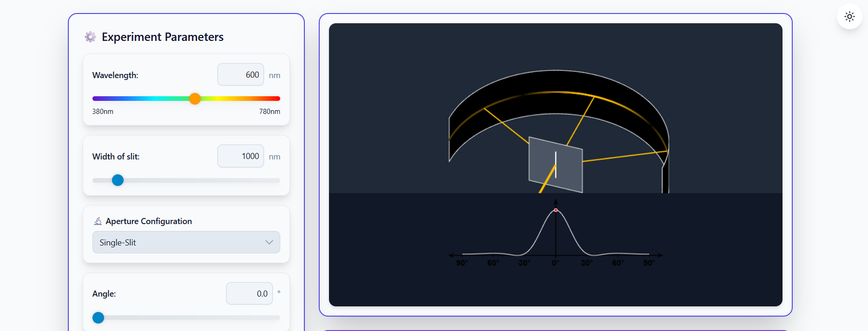Screen dimensions: 868x331
Task: Click the gear icon beside Experiment Parameters
Action: point(90,37)
